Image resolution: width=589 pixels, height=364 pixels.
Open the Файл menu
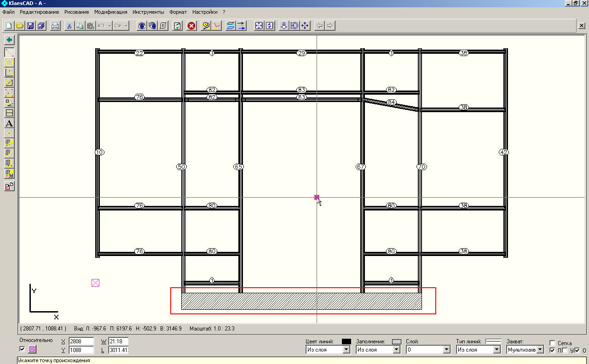8,12
